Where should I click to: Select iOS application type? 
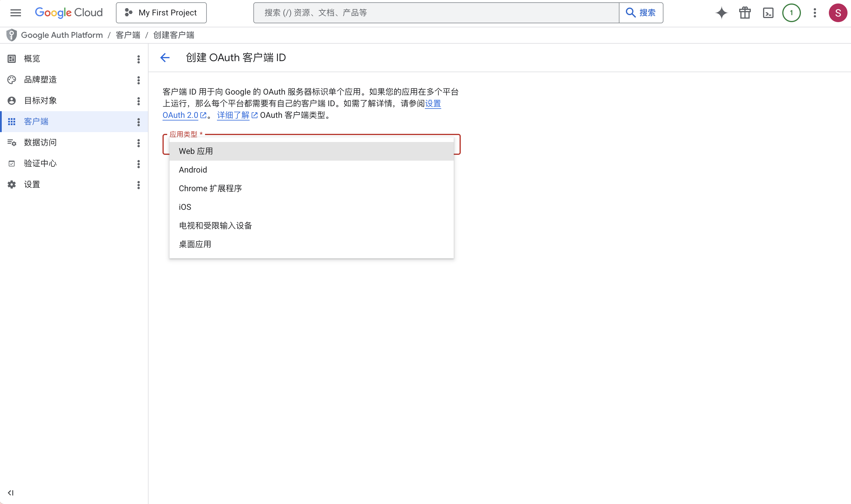(311, 207)
